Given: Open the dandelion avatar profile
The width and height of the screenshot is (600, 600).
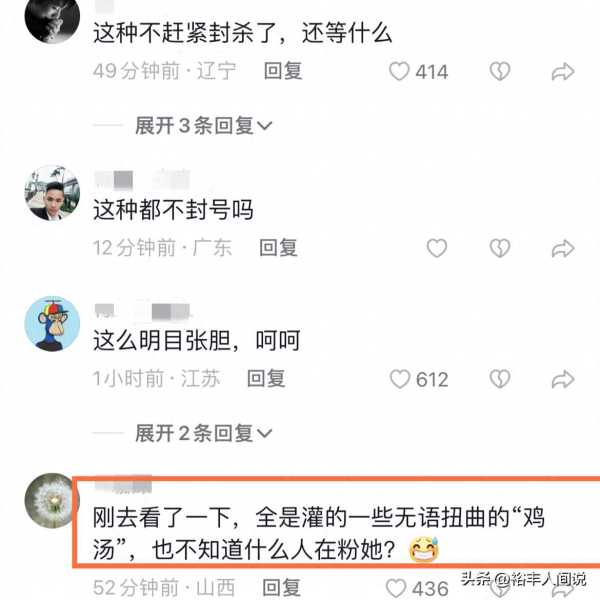Looking at the screenshot, I should click(51, 501).
